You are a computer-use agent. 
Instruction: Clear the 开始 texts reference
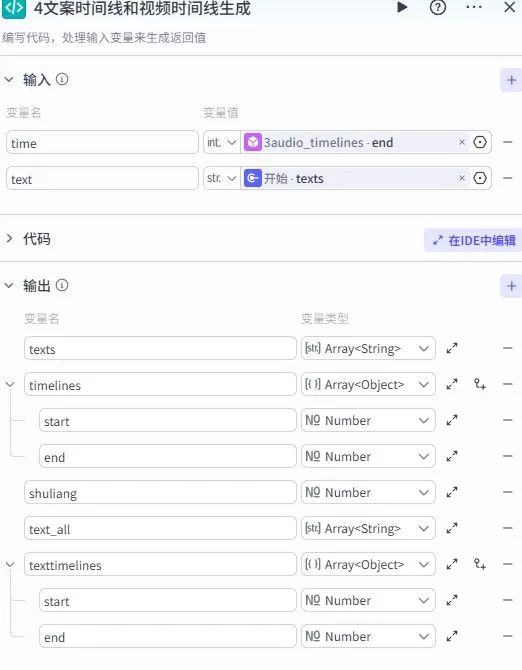click(x=462, y=178)
